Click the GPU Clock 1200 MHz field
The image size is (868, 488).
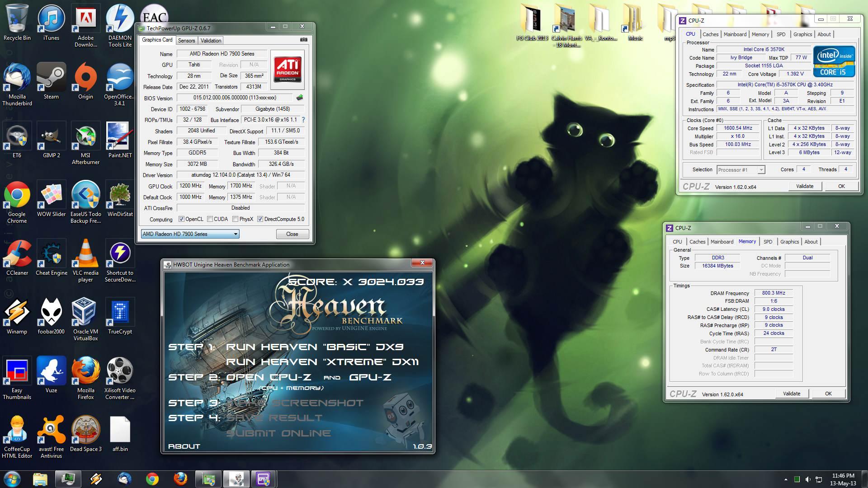coord(191,186)
